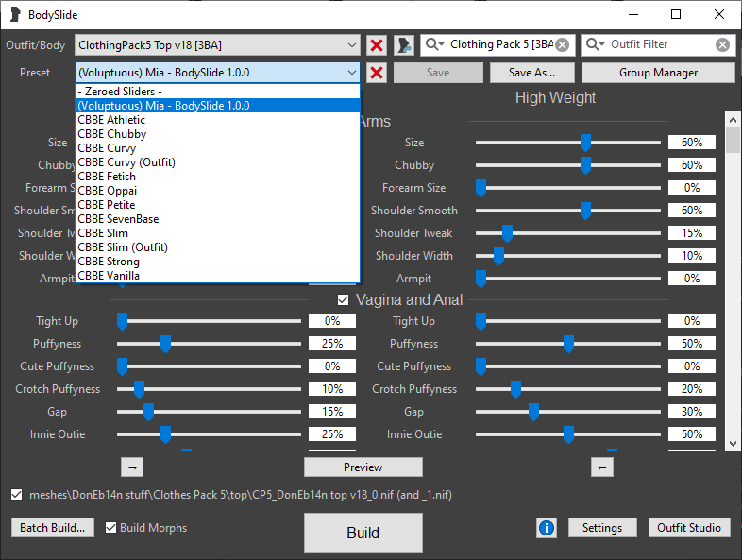This screenshot has width=742, height=560.
Task: Click the High Weight Shoulder Smooth slider
Action: 568,211
